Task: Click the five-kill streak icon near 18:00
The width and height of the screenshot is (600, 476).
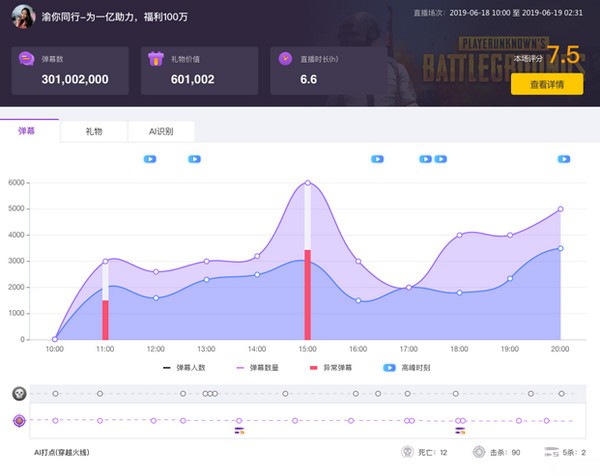Action: [460, 430]
